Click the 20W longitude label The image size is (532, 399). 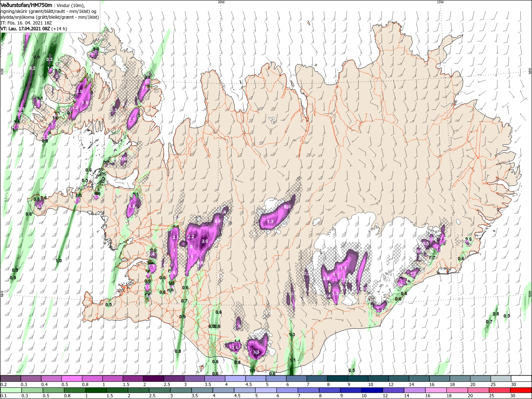(221, 2)
